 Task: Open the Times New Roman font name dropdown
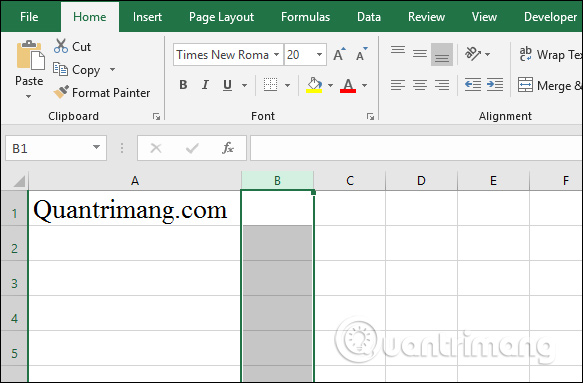(277, 55)
